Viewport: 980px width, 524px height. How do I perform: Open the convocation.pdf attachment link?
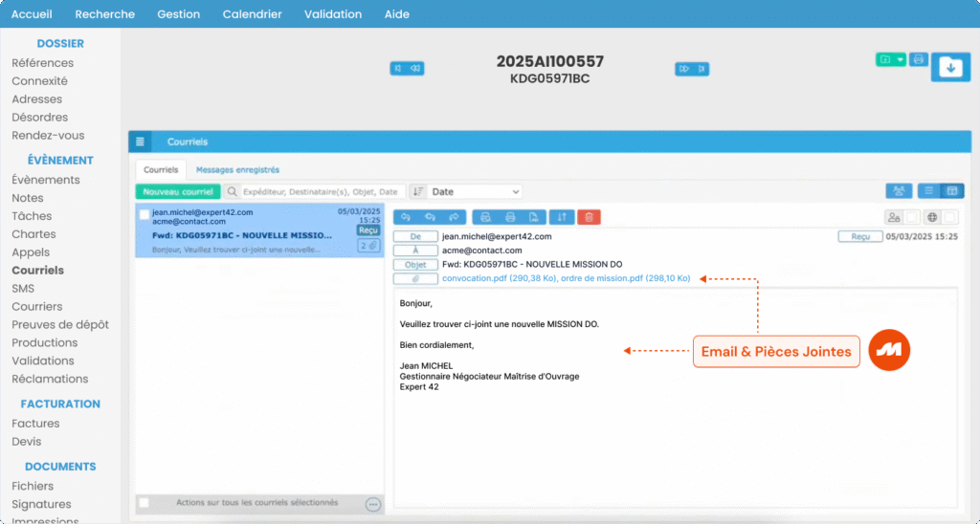[499, 278]
